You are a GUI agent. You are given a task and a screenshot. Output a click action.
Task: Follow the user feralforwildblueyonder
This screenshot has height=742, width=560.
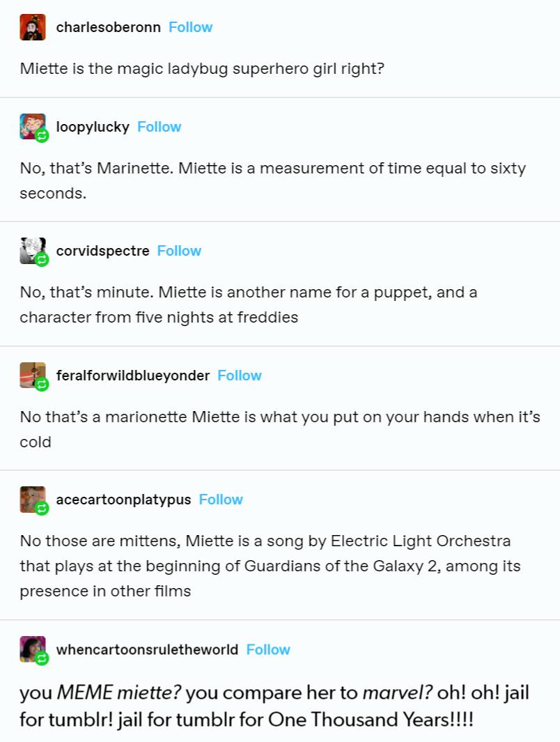tap(240, 375)
